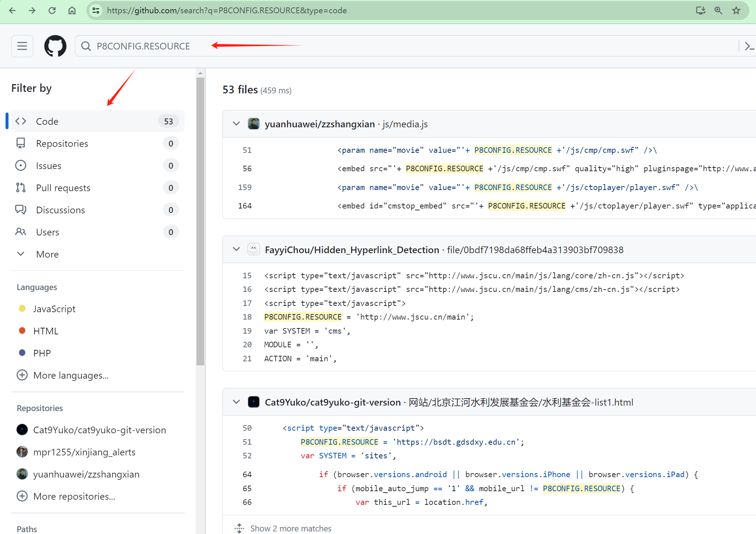Click the terminal/command icon top right

click(x=749, y=46)
